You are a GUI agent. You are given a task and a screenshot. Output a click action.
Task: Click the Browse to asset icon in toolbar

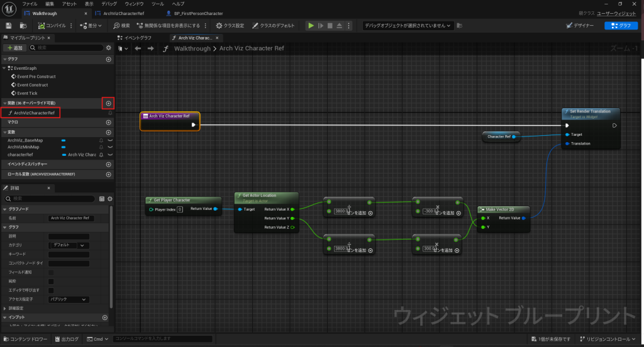[23, 26]
